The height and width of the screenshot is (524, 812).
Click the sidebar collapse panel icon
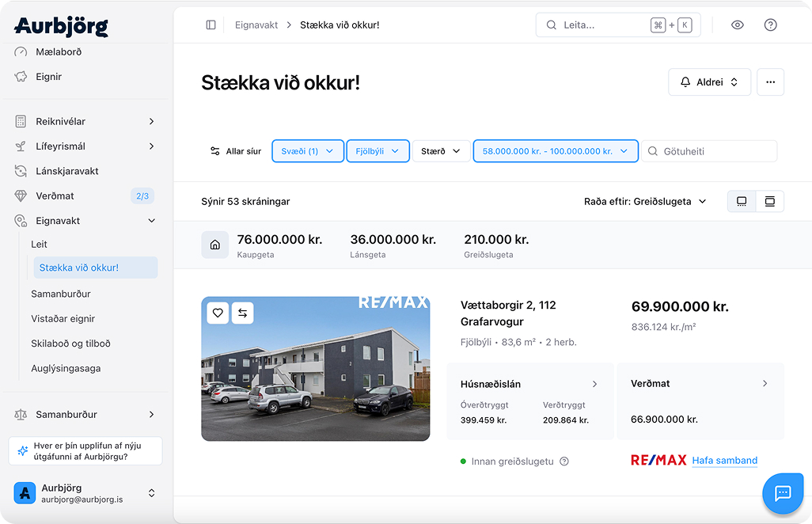[211, 25]
